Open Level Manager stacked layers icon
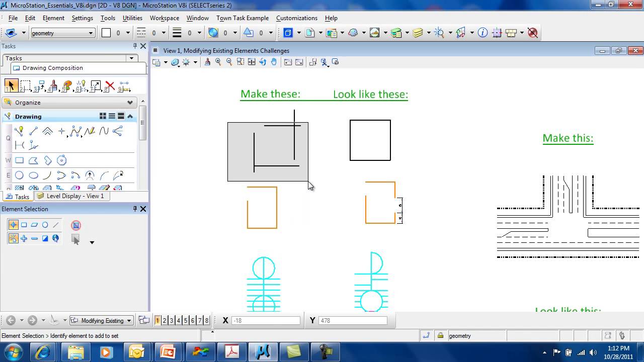The height and width of the screenshot is (362, 644). 396,33
